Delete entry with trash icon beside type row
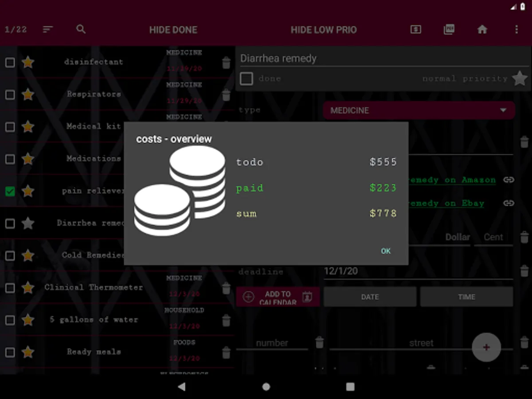The height and width of the screenshot is (399, 532). tap(524, 142)
